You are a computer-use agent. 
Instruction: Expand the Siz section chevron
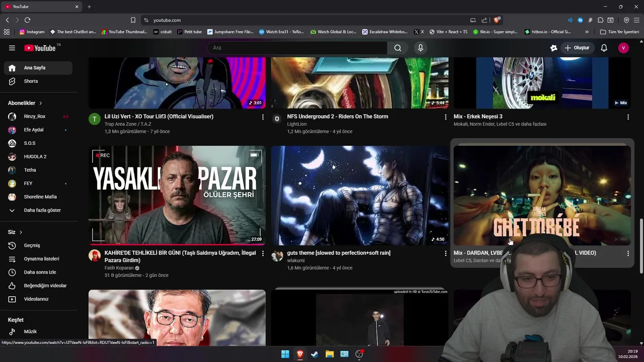[21, 232]
